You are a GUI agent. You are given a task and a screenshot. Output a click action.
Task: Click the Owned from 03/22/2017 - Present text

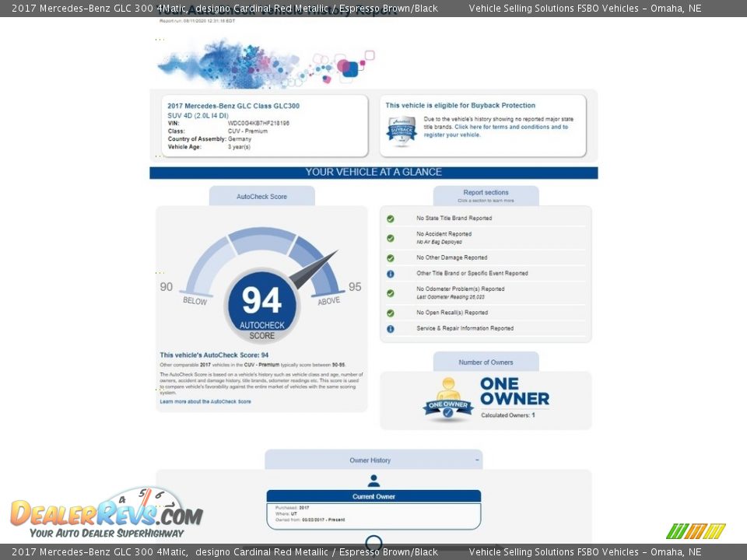310,520
